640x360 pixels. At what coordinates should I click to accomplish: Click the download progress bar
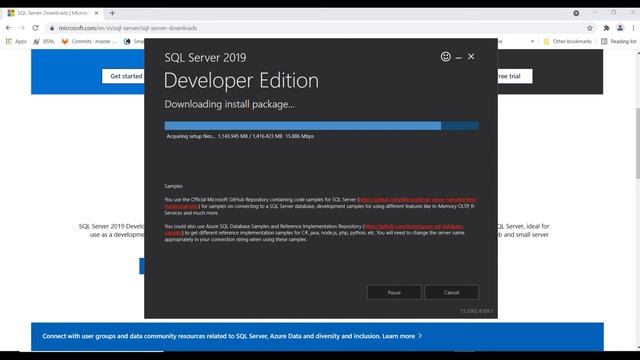point(322,126)
